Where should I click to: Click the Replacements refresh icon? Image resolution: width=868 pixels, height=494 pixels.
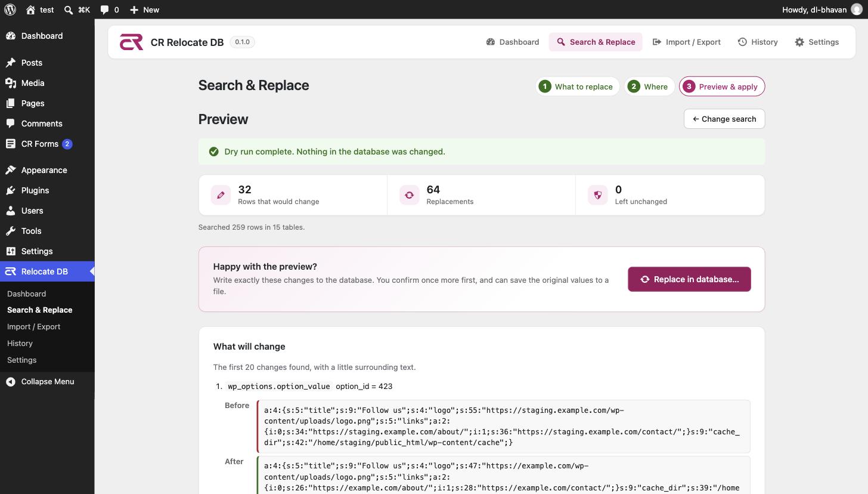click(410, 195)
